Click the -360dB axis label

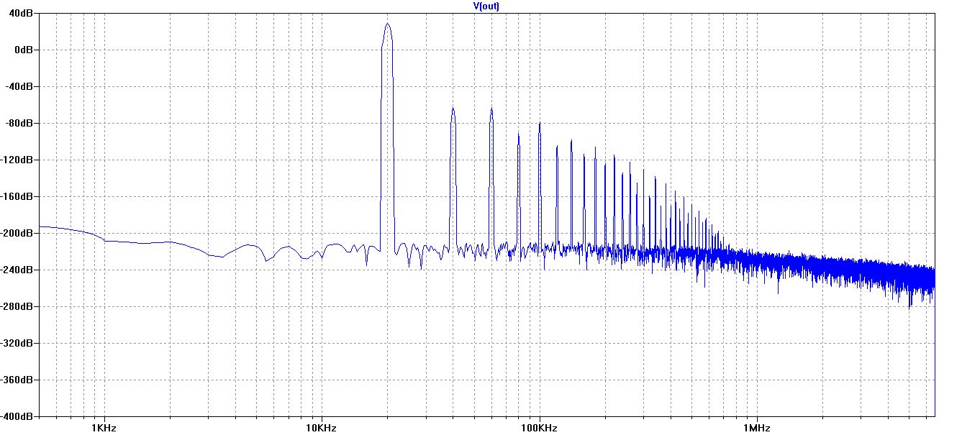tap(18, 380)
